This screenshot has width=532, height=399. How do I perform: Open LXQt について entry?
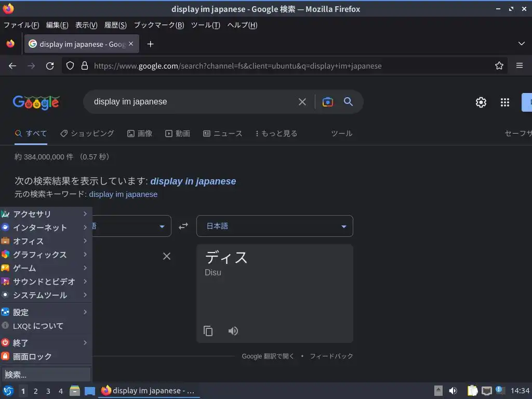pyautogui.click(x=46, y=326)
